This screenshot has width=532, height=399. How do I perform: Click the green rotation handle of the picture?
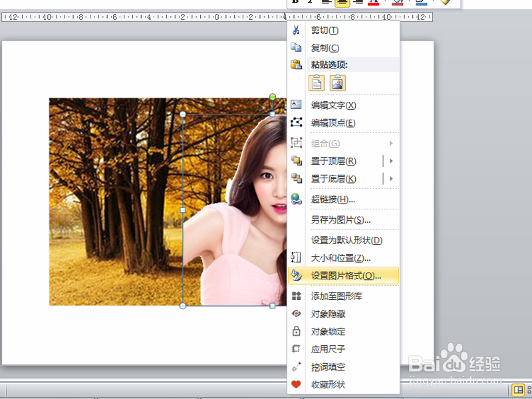273,97
